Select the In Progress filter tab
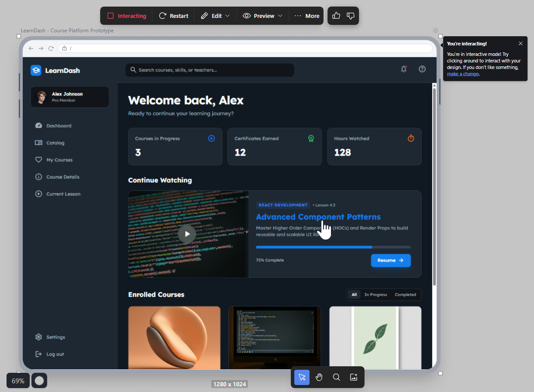This screenshot has height=392, width=534. tap(376, 295)
